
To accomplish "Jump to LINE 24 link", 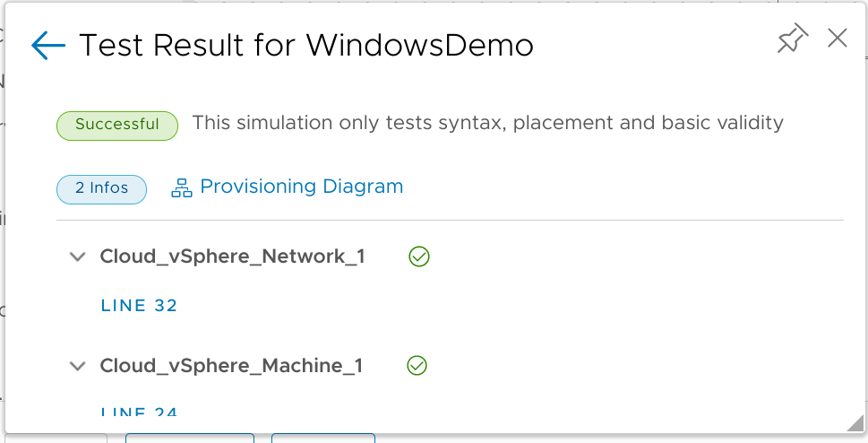I will click(x=139, y=412).
